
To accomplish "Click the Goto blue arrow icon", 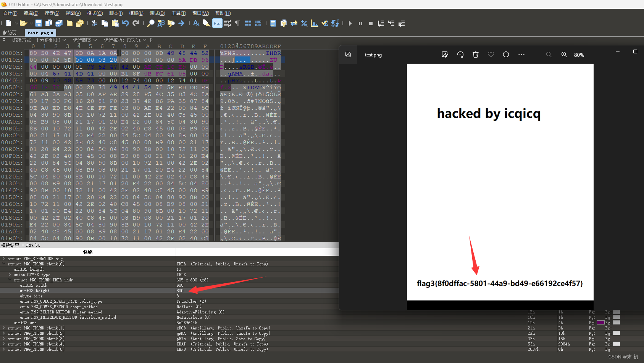I will coord(181,23).
